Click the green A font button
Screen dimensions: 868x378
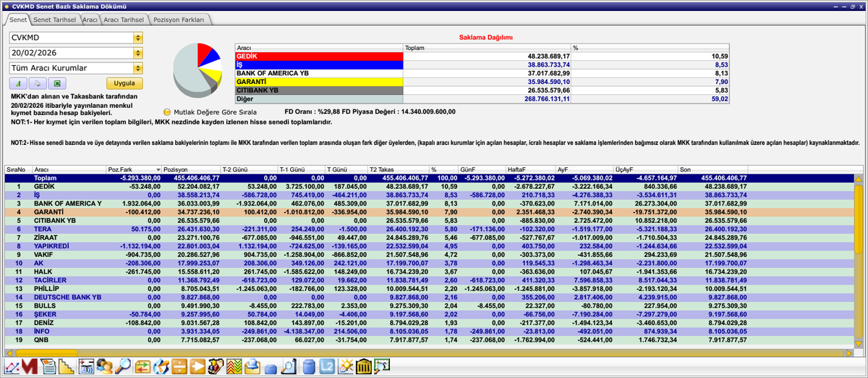[17, 83]
